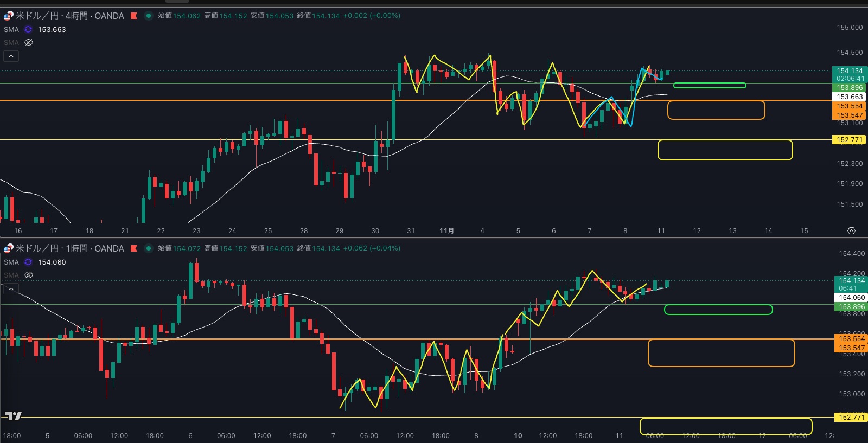The width and height of the screenshot is (868, 443).
Task: Open chart settings via the hexagon gear icon
Action: click(x=851, y=231)
